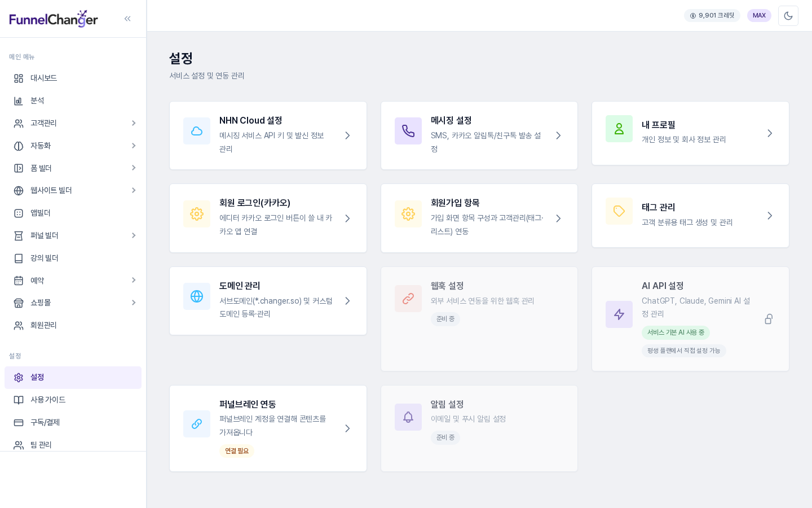Expand the 고객관리 submenu chevron

[x=134, y=123]
